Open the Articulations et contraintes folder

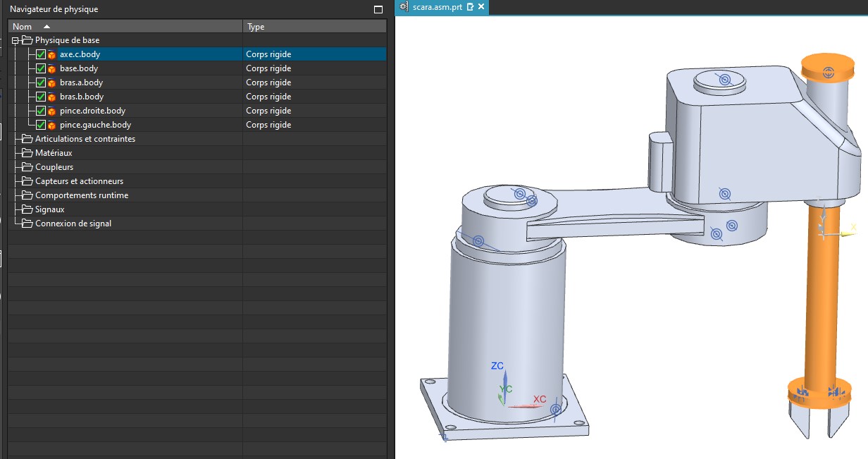click(x=85, y=139)
